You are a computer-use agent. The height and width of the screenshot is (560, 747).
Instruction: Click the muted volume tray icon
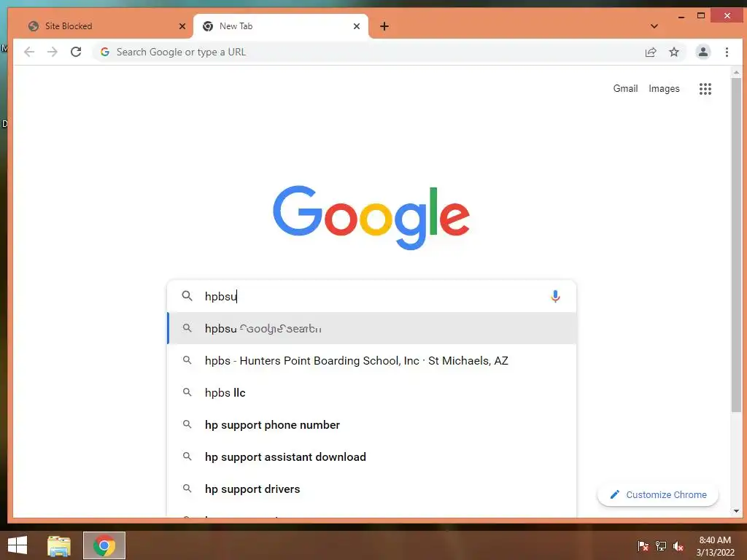tap(678, 546)
